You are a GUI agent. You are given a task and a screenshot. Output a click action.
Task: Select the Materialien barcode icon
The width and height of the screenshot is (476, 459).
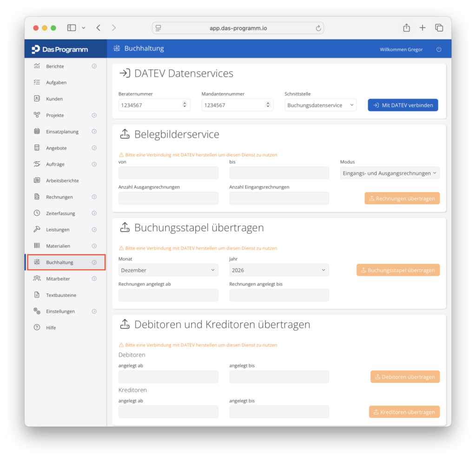point(37,246)
